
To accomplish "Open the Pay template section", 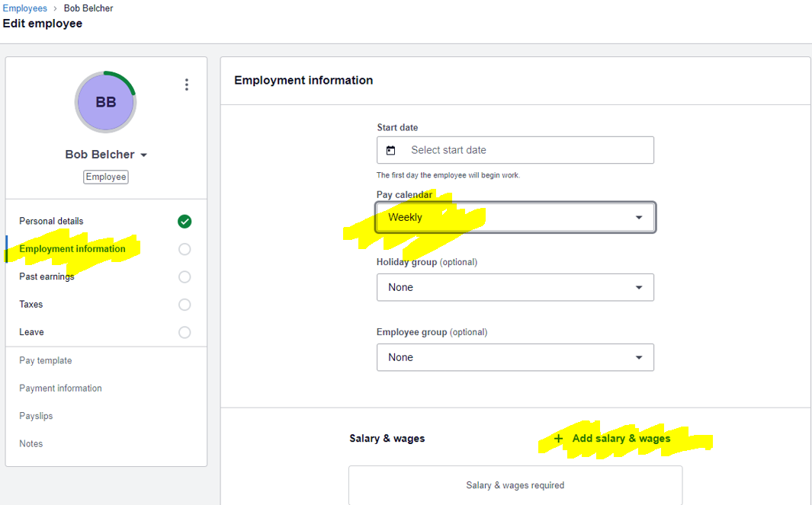I will click(46, 361).
